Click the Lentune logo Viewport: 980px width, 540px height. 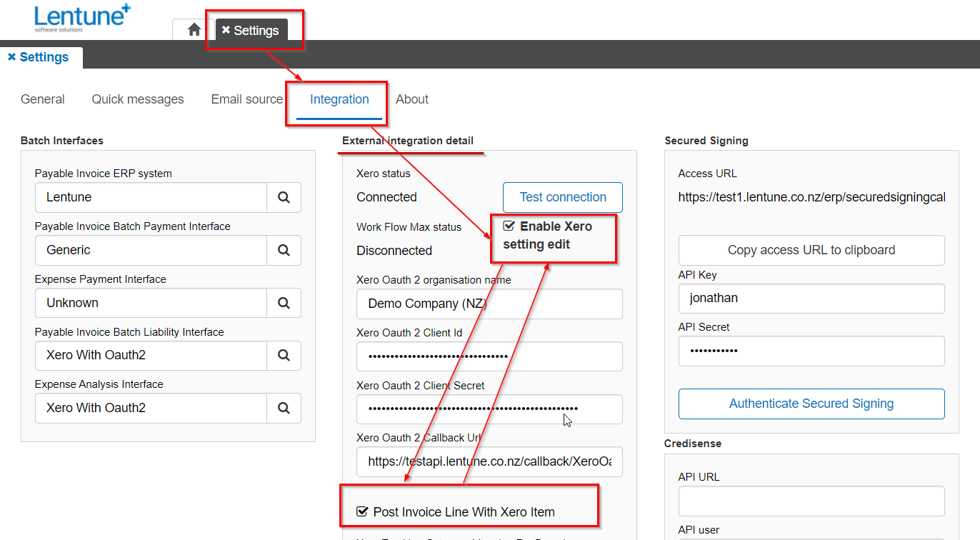(x=82, y=18)
